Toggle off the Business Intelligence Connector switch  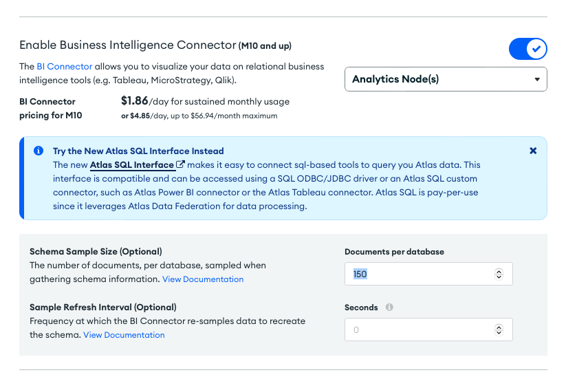point(527,49)
